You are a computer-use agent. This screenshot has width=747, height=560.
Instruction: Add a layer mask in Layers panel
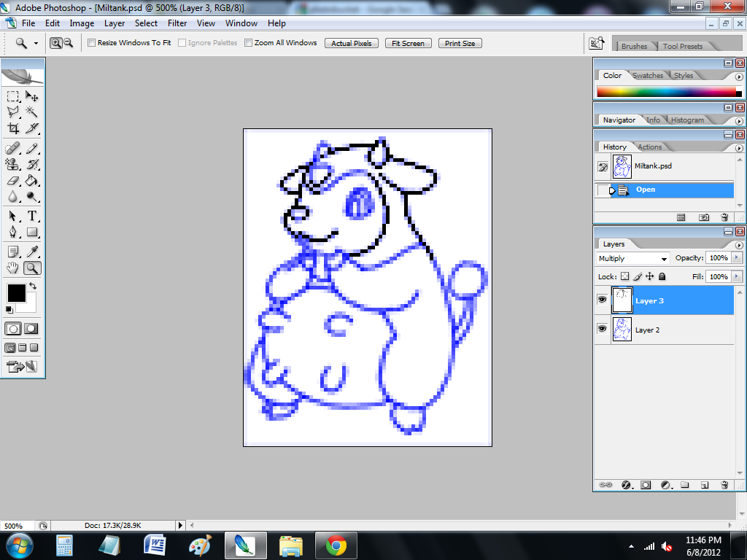(646, 485)
